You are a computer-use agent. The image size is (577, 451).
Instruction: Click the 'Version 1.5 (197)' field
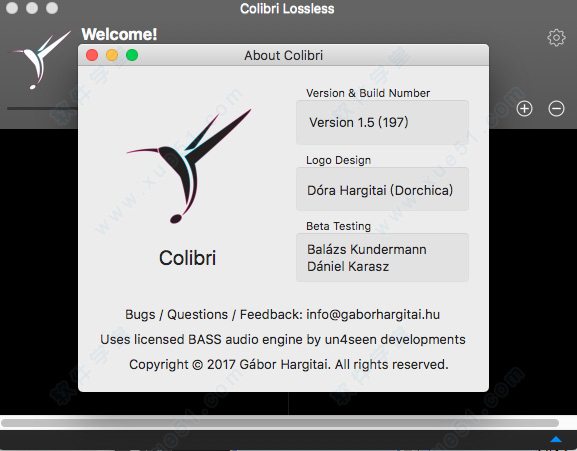tap(382, 122)
